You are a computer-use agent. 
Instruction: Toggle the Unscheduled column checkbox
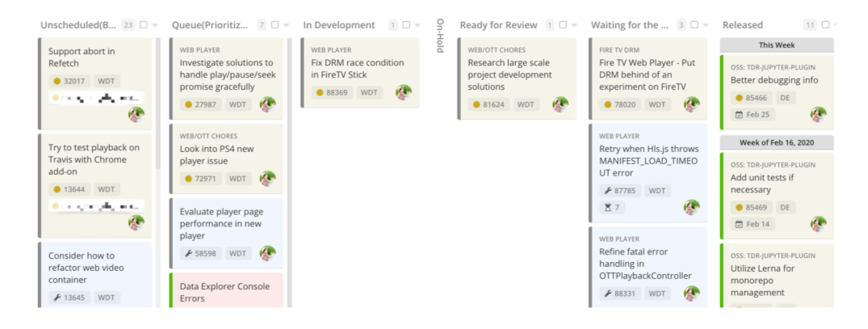[x=144, y=25]
